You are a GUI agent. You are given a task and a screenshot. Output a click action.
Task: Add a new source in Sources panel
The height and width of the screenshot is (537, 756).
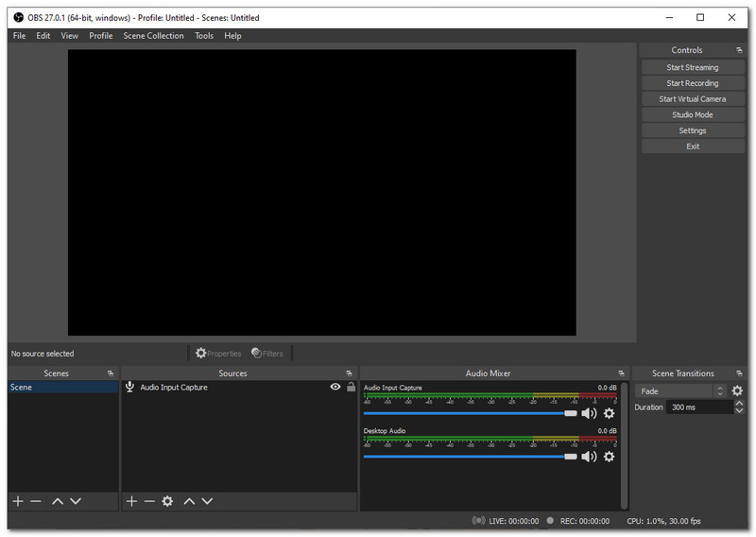coord(131,501)
